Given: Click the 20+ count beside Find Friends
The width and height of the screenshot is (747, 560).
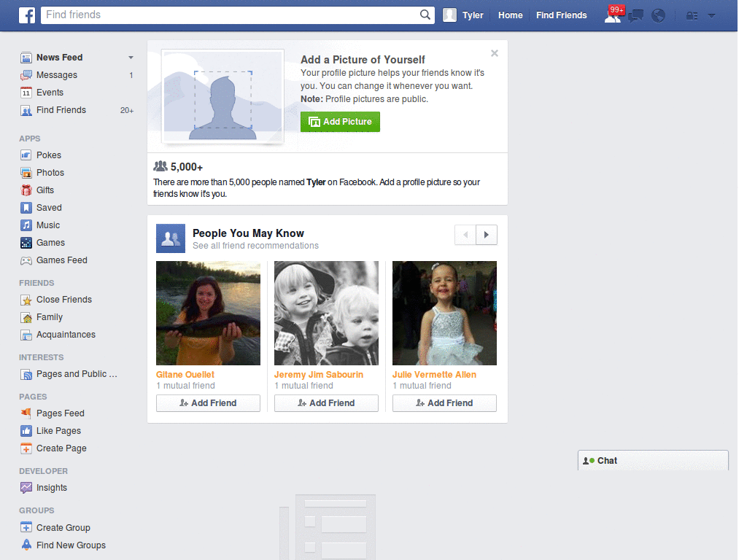Looking at the screenshot, I should tap(127, 111).
